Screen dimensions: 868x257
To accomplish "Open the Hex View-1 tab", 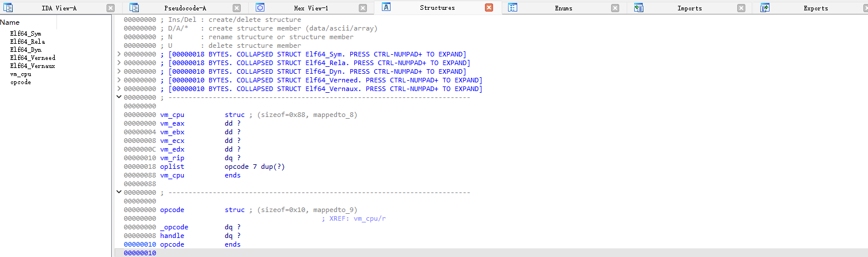I will coord(311,8).
